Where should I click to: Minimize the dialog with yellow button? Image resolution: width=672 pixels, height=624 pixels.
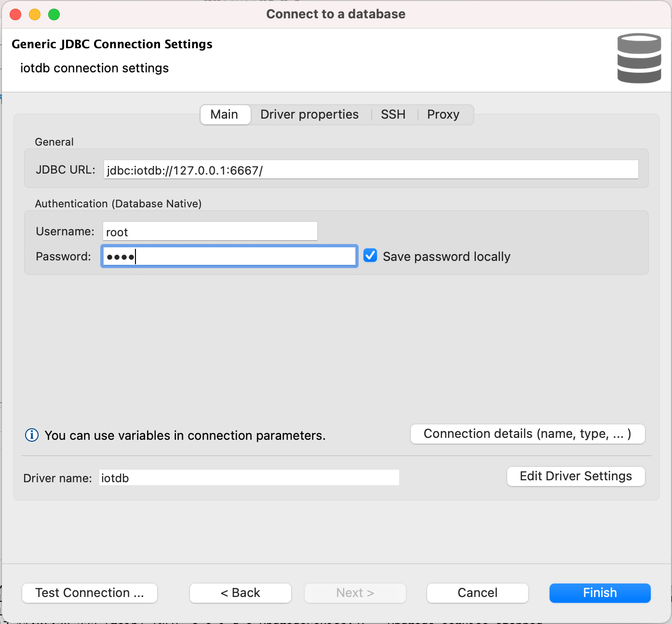point(35,14)
